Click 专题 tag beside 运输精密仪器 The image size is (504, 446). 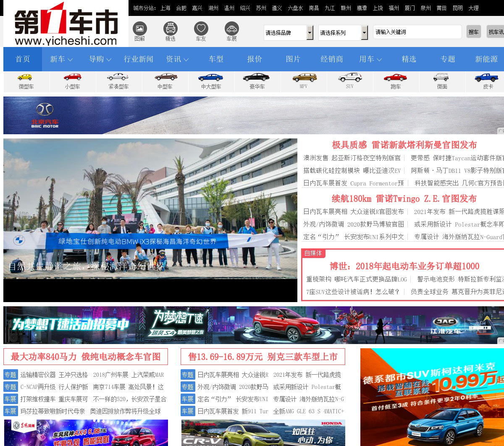click(x=10, y=375)
